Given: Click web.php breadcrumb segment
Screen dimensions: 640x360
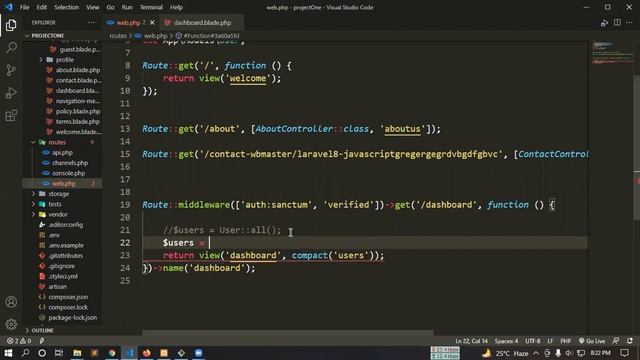Looking at the screenshot, I should (156, 36).
